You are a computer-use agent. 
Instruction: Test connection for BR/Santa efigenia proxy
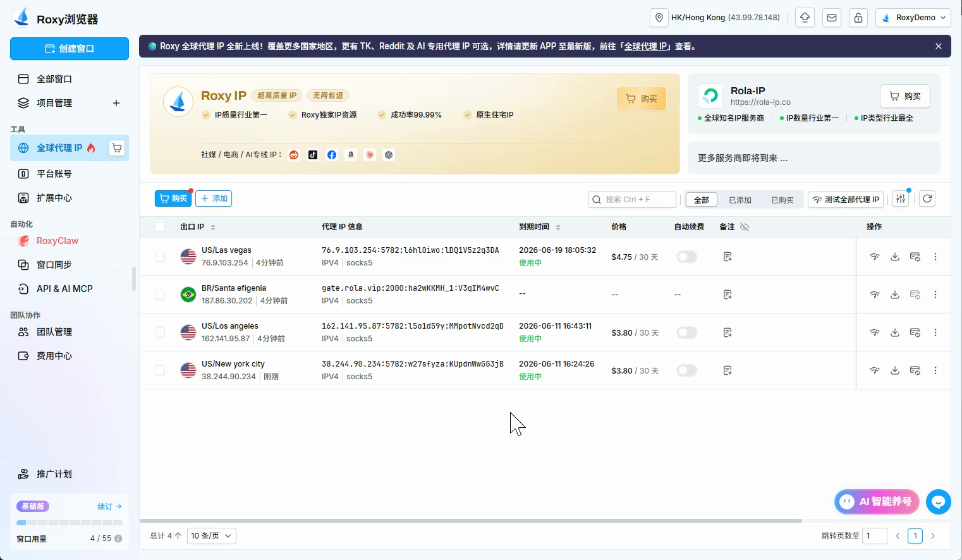(x=875, y=295)
